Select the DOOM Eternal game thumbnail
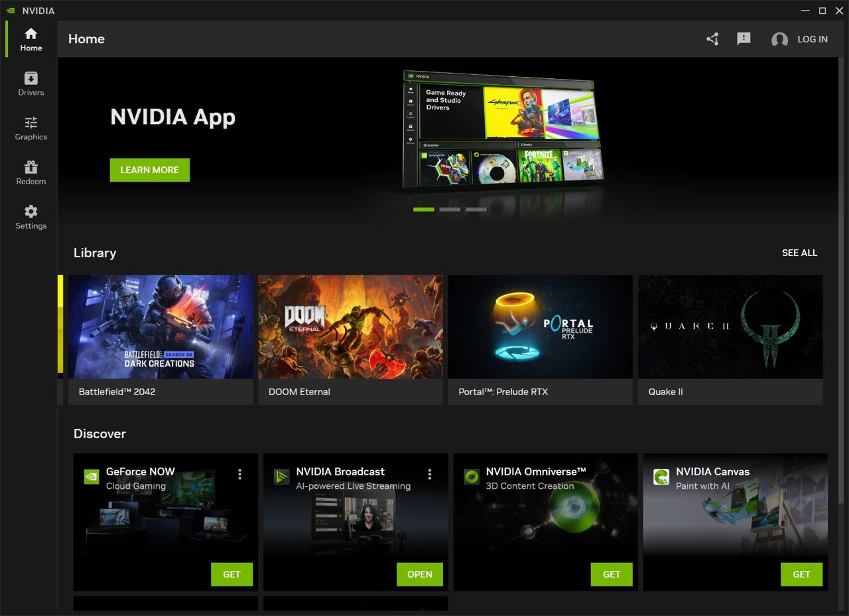This screenshot has height=616, width=849. coord(350,327)
